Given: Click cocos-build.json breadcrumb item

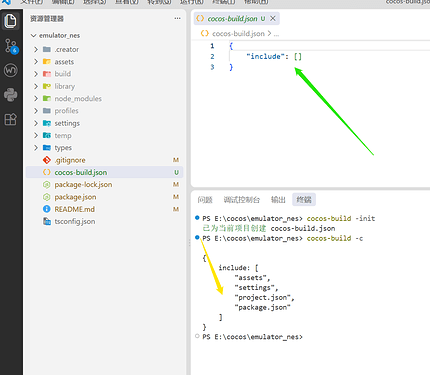Looking at the screenshot, I should coord(238,34).
